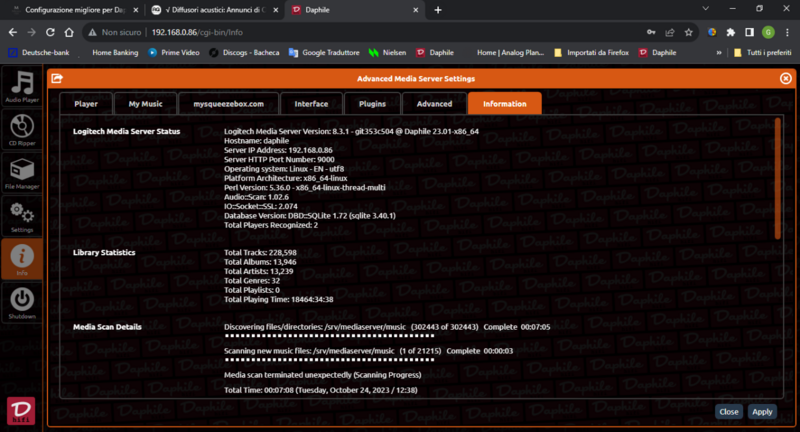Switch to the Player tab
The width and height of the screenshot is (800, 432).
[86, 103]
